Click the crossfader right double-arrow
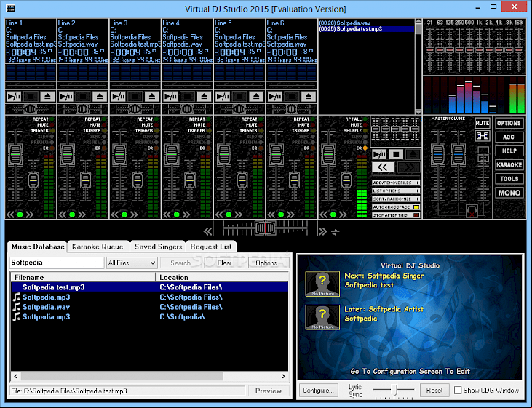This screenshot has width=532, height=408. 322,232
